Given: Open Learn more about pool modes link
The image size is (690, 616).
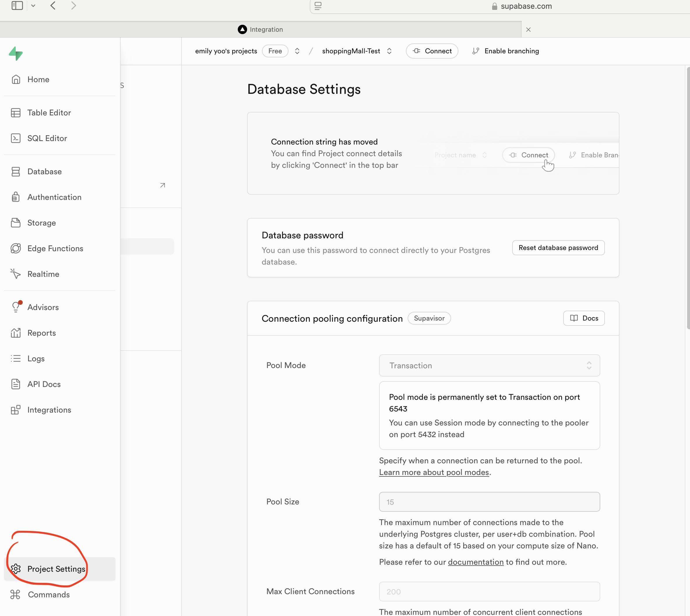Looking at the screenshot, I should click(434, 472).
